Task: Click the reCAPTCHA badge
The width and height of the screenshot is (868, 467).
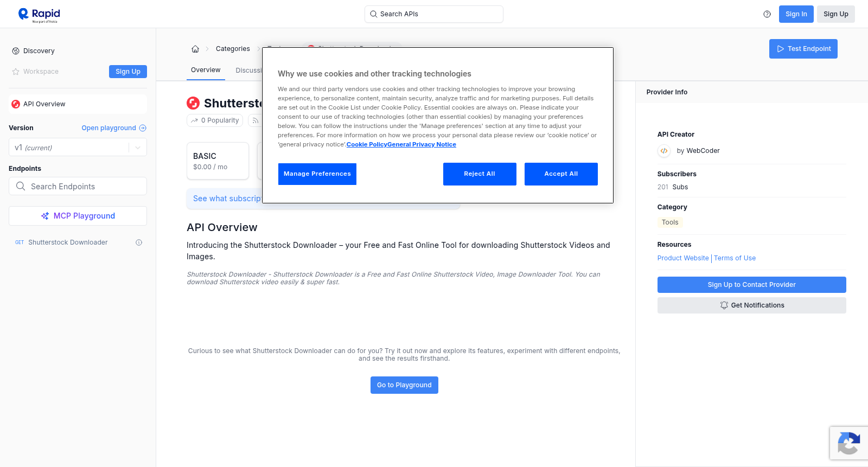Action: point(849,443)
